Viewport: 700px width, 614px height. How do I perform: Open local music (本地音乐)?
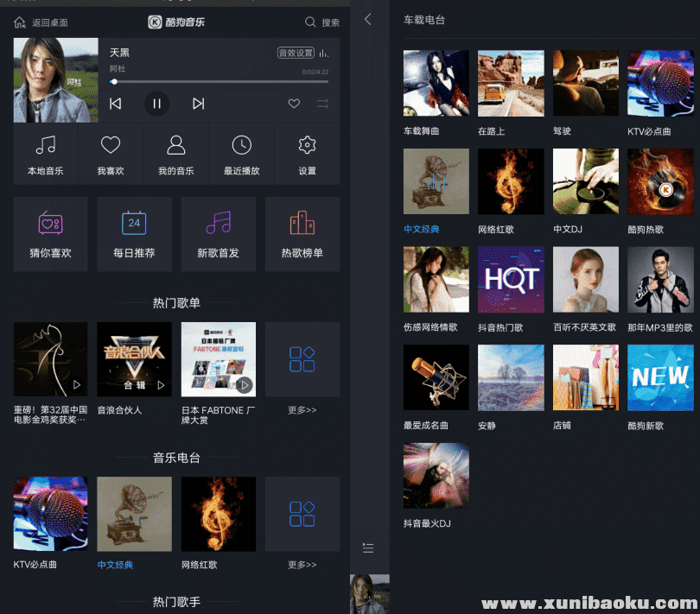click(45, 154)
